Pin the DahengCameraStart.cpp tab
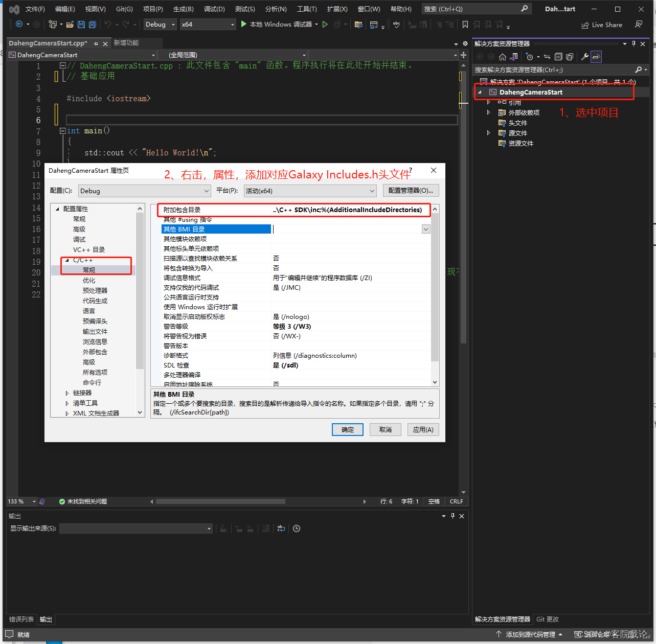Viewport: 656px width, 644px height. point(96,44)
